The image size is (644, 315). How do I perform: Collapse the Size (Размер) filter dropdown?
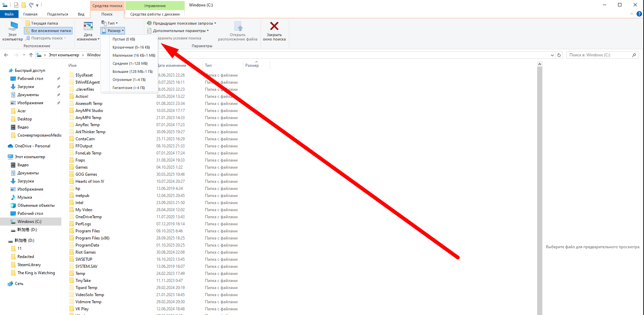tap(113, 31)
